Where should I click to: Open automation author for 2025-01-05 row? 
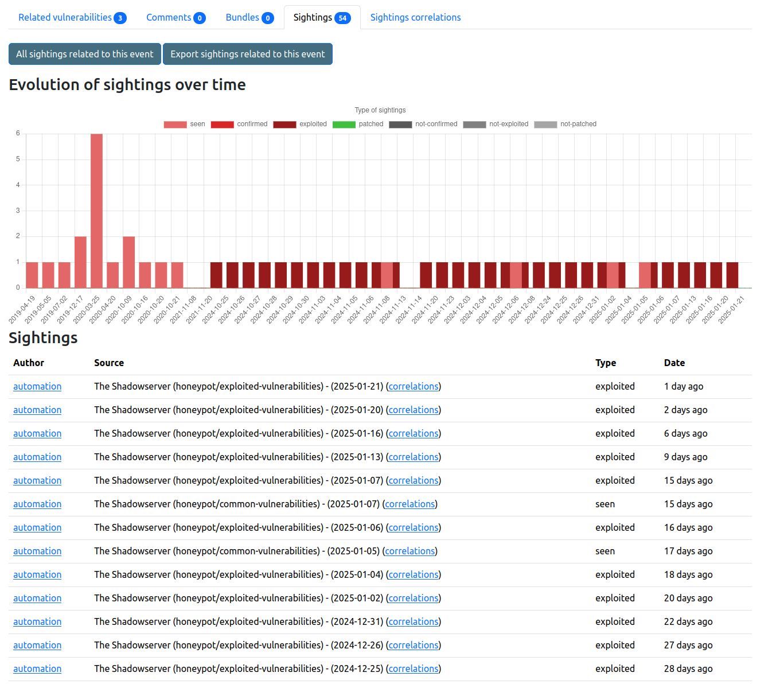pos(37,551)
